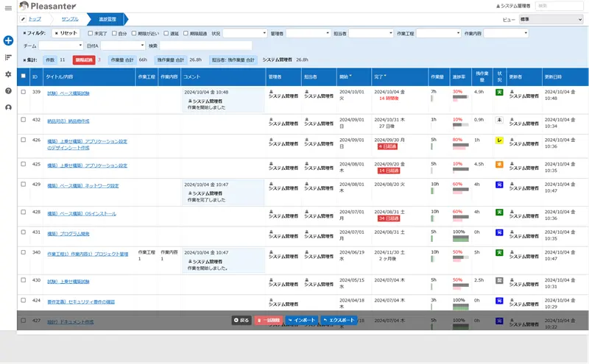Expand the 作業工程 filter dropdown
Viewport: 589px width, 364px height.
[x=438, y=33]
